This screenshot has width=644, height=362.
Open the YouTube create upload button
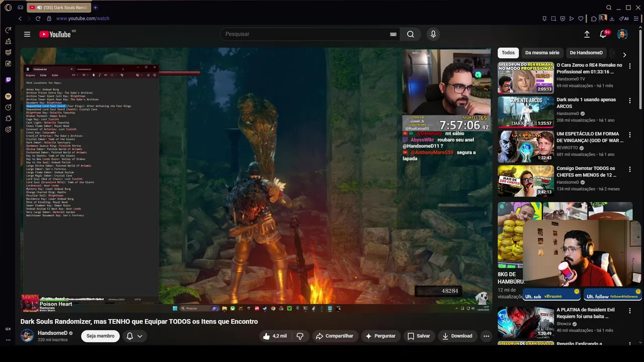click(587, 34)
